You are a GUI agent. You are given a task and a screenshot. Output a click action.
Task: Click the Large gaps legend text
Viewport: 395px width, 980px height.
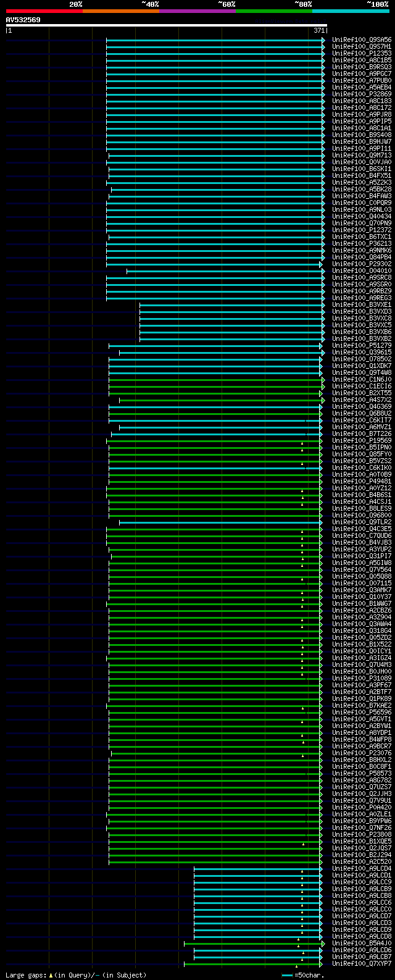77,975
